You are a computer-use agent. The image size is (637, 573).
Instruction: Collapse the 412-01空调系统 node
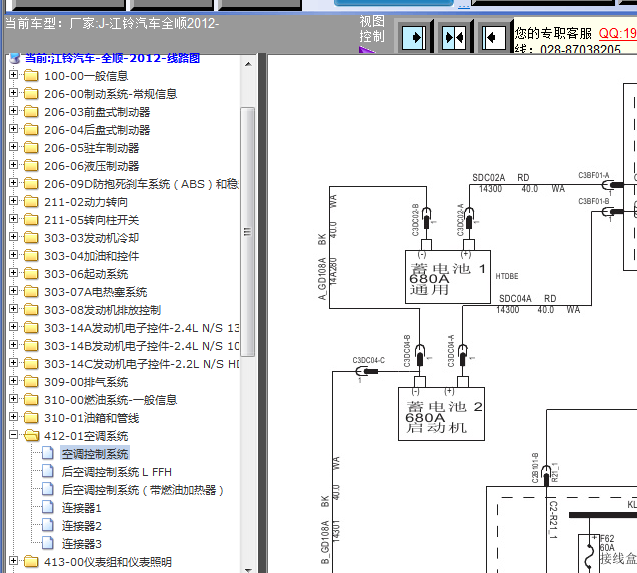coord(13,435)
